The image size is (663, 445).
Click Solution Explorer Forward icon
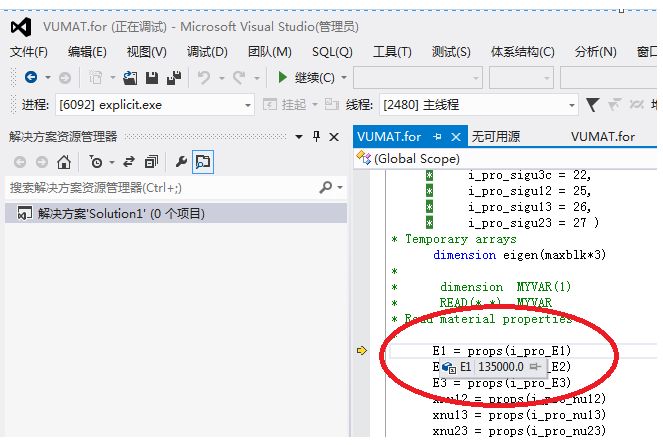point(41,162)
